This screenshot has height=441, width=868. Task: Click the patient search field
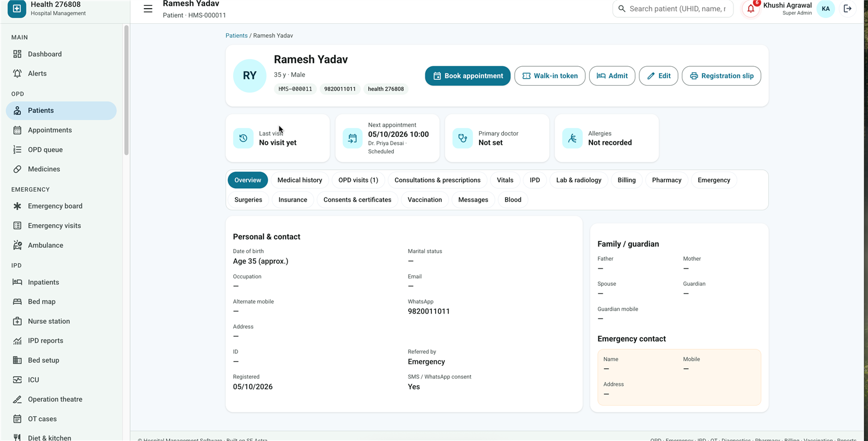[x=673, y=9]
